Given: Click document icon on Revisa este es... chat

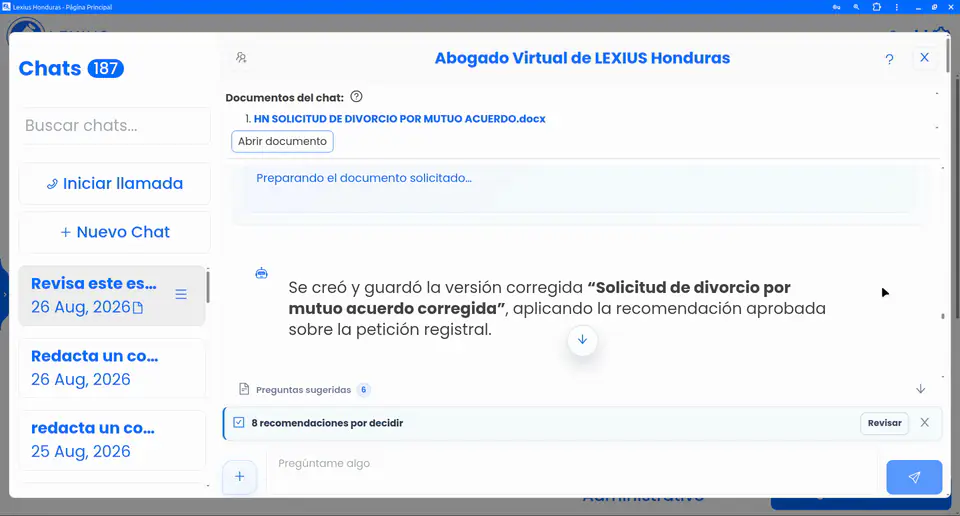Looking at the screenshot, I should pyautogui.click(x=138, y=307).
